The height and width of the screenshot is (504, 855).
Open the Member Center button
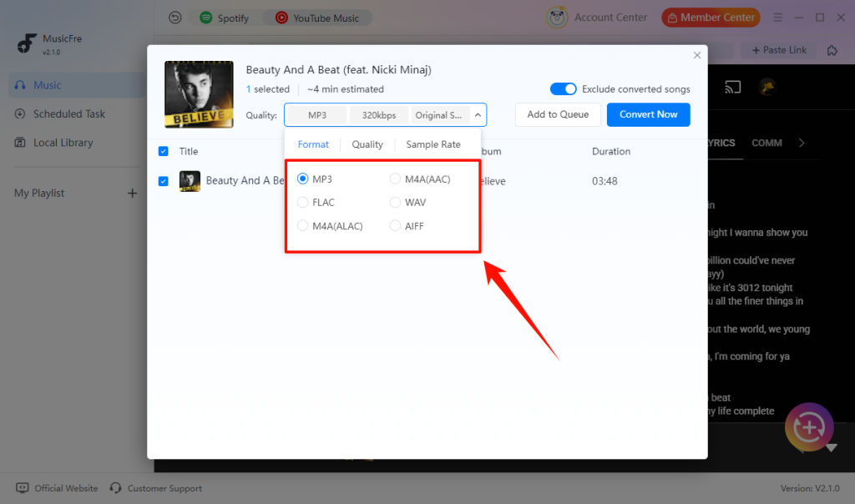(x=711, y=18)
